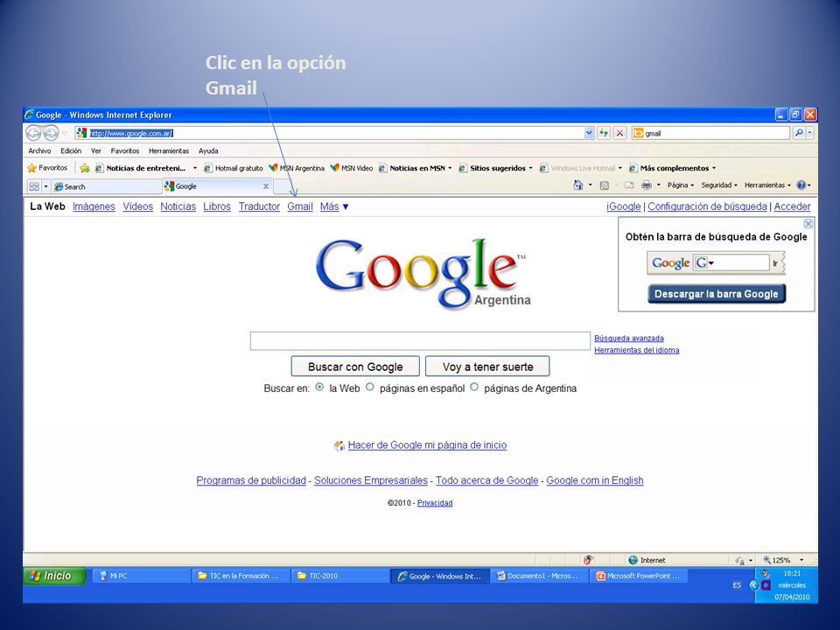Viewport: 840px width, 630px height.
Task: Open the Ver menu
Action: [96, 151]
